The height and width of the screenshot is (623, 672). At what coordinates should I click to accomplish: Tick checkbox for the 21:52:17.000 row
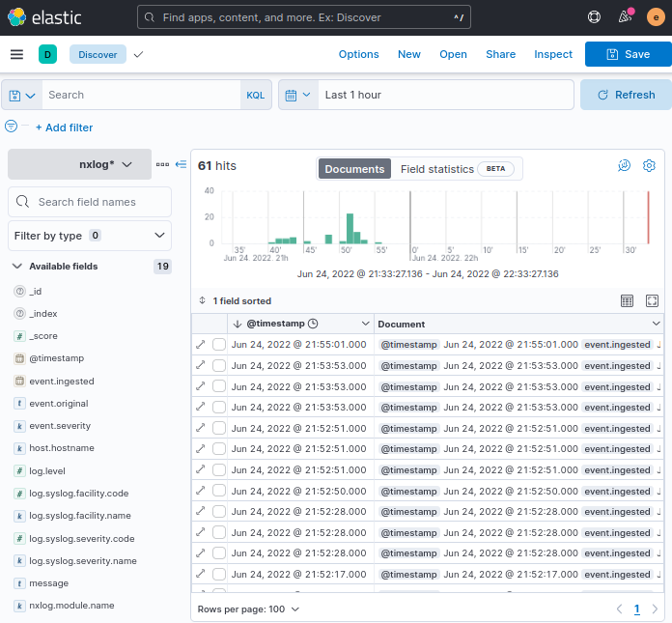tap(219, 575)
